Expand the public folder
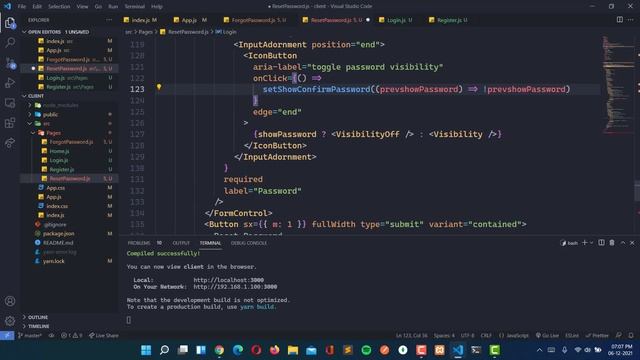The height and width of the screenshot is (360, 640). click(51, 114)
